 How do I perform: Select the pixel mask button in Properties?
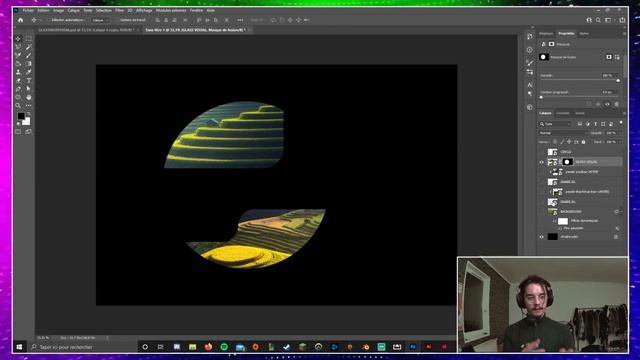pos(609,57)
